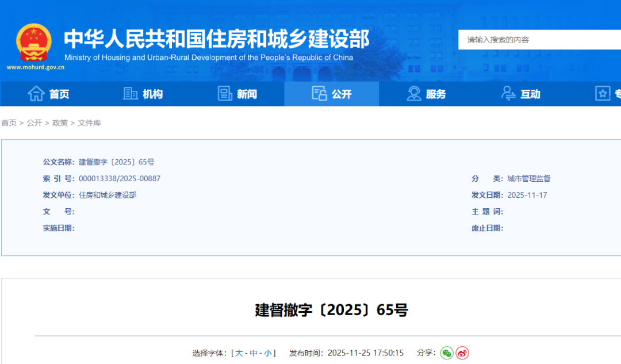Click the person icon beside 服务
The height and width of the screenshot is (364, 621).
(414, 94)
